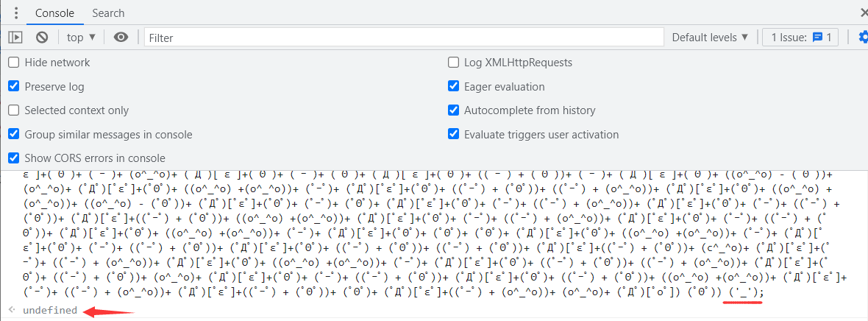
Task: Disable the Preserve log checkbox
Action: [x=14, y=86]
